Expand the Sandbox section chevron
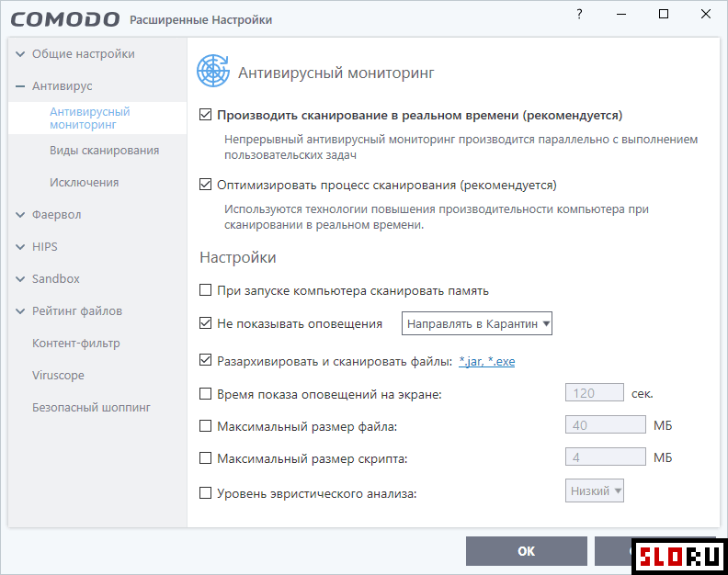 [20, 278]
